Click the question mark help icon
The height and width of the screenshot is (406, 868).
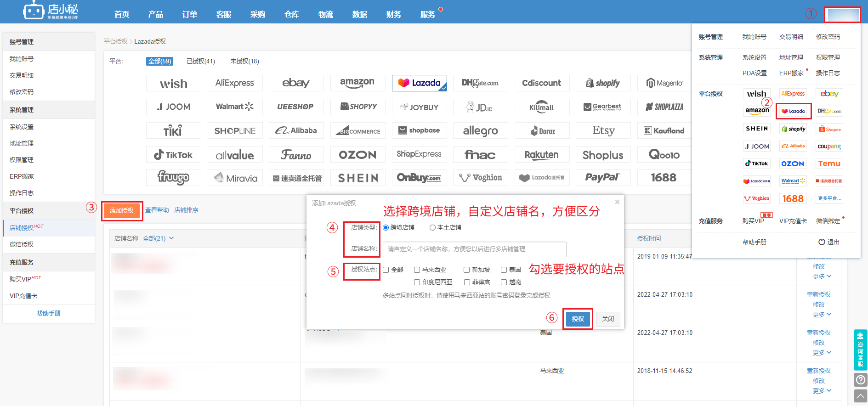pyautogui.click(x=860, y=380)
